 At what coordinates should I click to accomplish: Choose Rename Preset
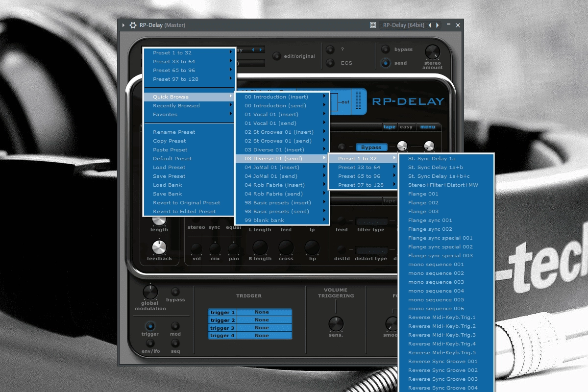[x=189, y=132]
